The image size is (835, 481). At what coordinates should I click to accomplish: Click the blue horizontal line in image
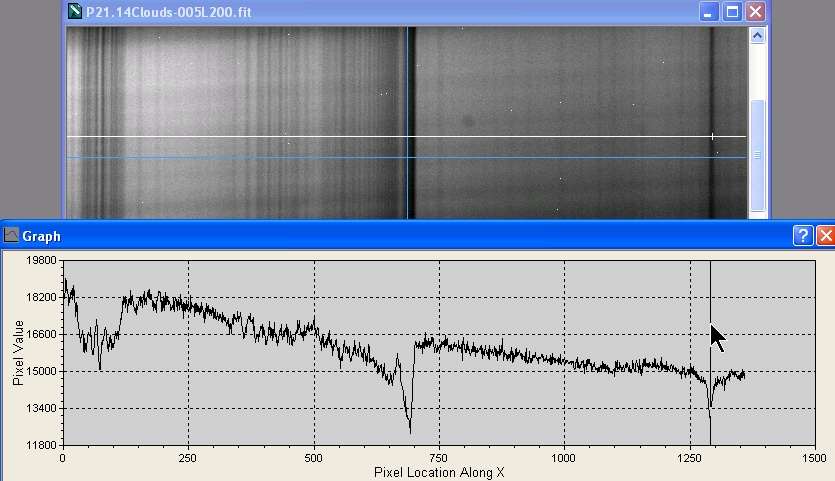point(300,157)
